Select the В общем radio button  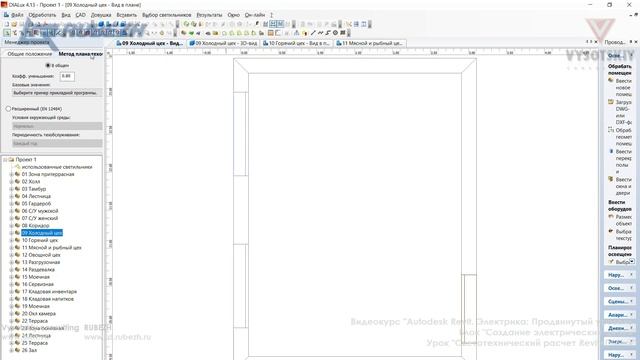pyautogui.click(x=48, y=65)
